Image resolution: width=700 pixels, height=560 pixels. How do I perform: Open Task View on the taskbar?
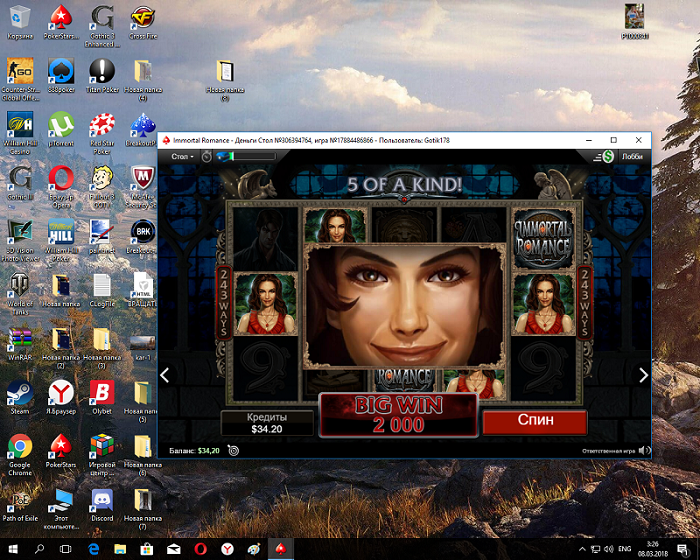[66, 549]
